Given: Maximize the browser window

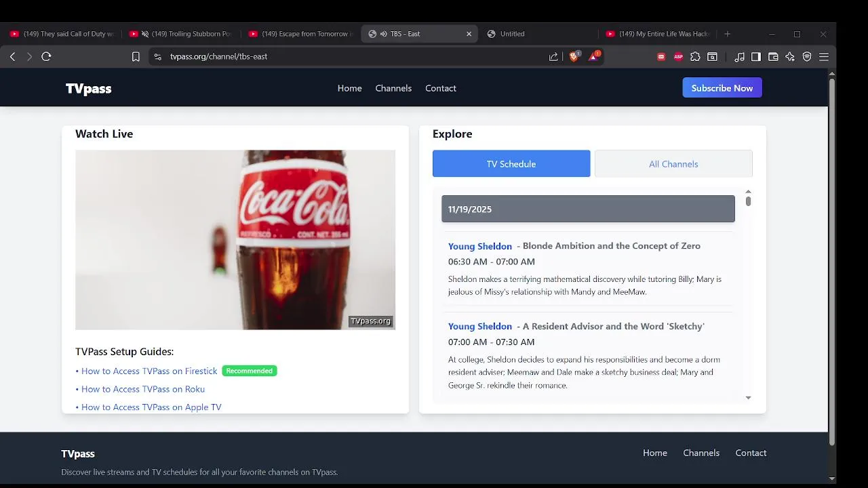Looking at the screenshot, I should [797, 34].
